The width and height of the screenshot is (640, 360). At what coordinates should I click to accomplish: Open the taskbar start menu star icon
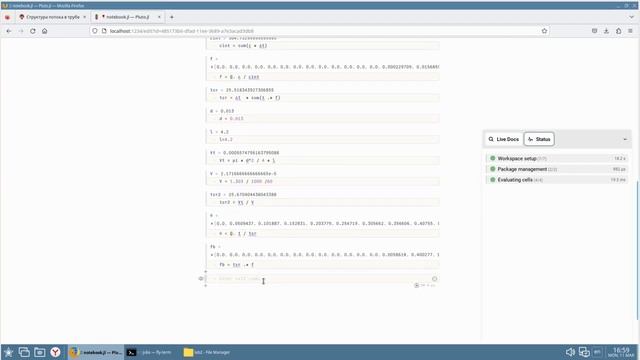[8, 352]
